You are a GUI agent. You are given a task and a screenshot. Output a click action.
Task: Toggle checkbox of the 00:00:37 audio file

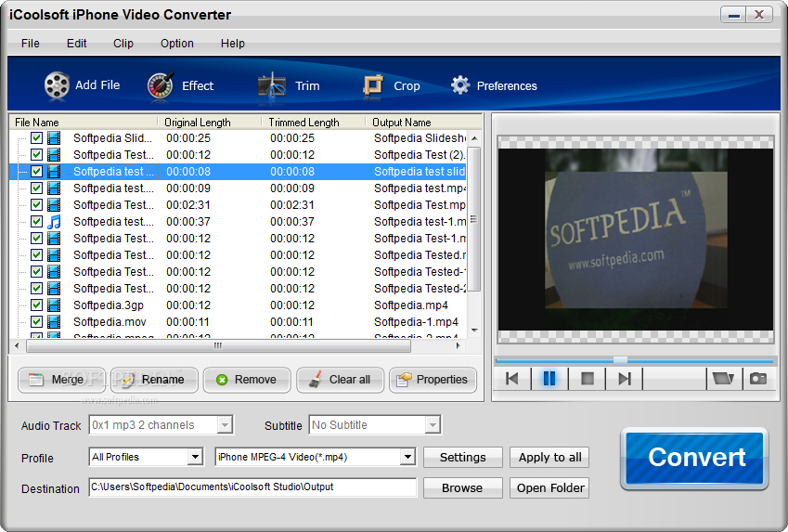coord(36,221)
